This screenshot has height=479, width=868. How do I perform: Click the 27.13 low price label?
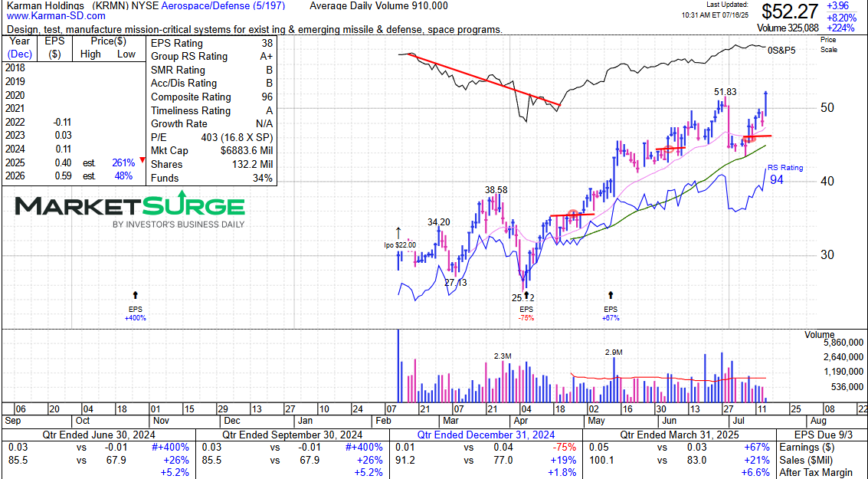pyautogui.click(x=456, y=282)
